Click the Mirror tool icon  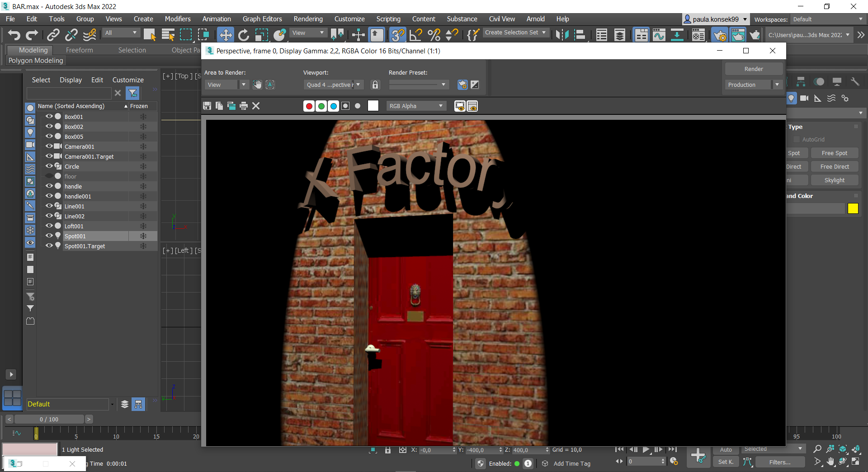click(x=562, y=35)
